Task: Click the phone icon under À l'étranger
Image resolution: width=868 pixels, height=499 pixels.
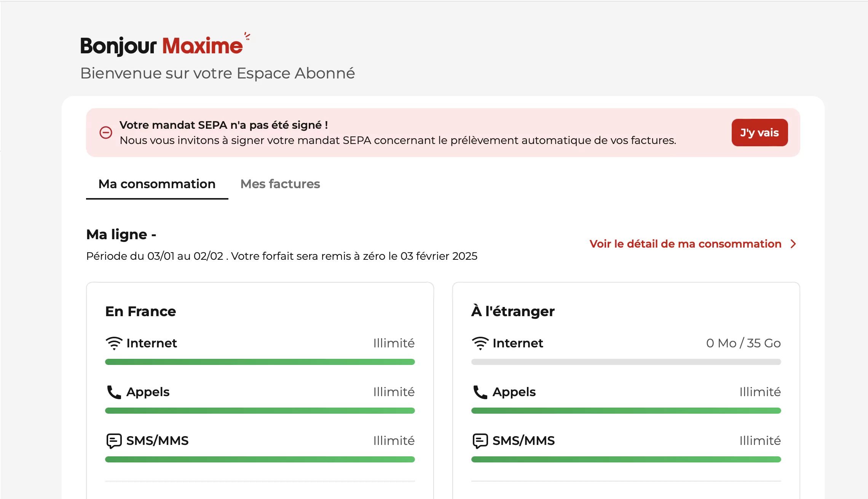Action: click(x=480, y=392)
